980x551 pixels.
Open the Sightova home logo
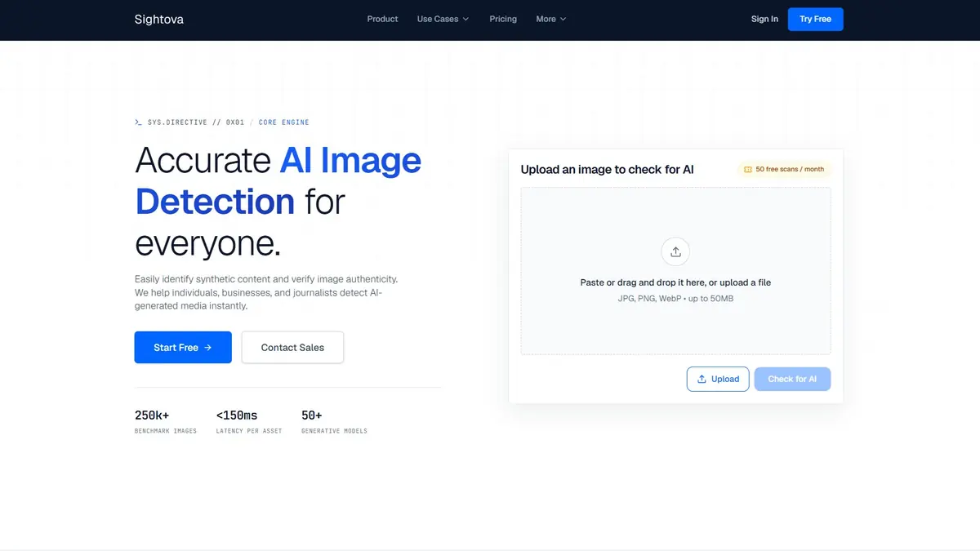click(x=158, y=19)
